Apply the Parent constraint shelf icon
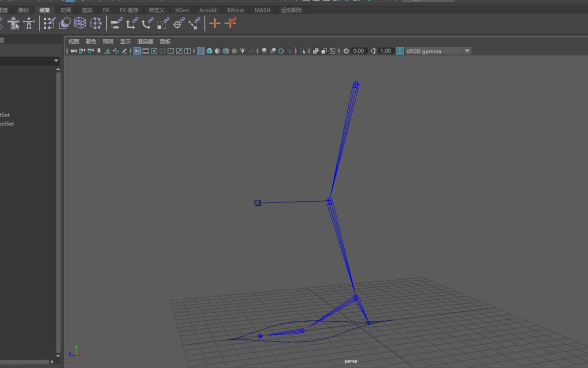 [117, 23]
